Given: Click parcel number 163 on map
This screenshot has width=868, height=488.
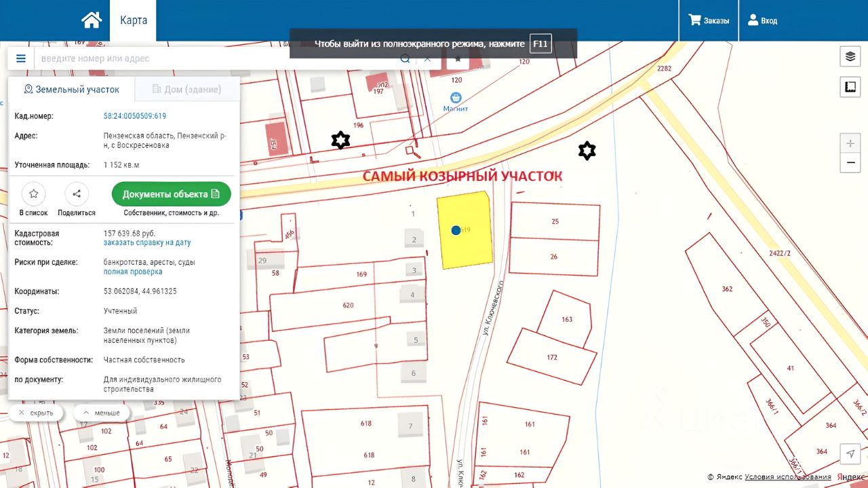Looking at the screenshot, I should [x=567, y=319].
